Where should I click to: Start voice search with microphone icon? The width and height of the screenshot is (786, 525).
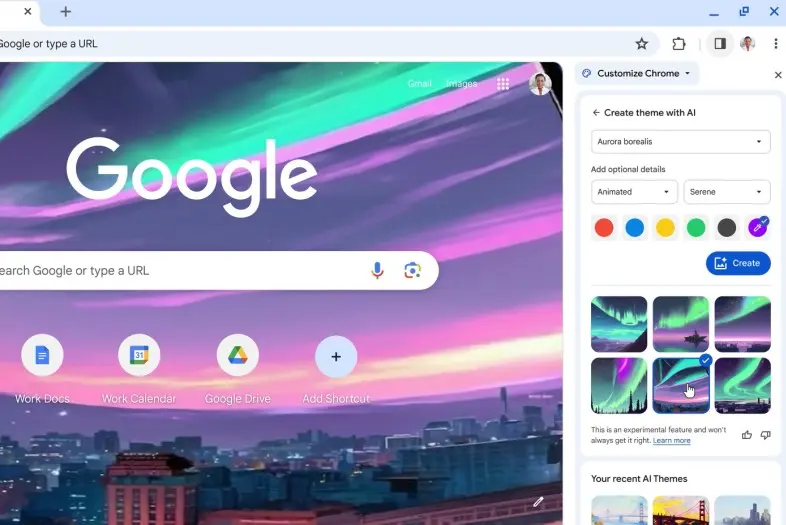click(377, 270)
